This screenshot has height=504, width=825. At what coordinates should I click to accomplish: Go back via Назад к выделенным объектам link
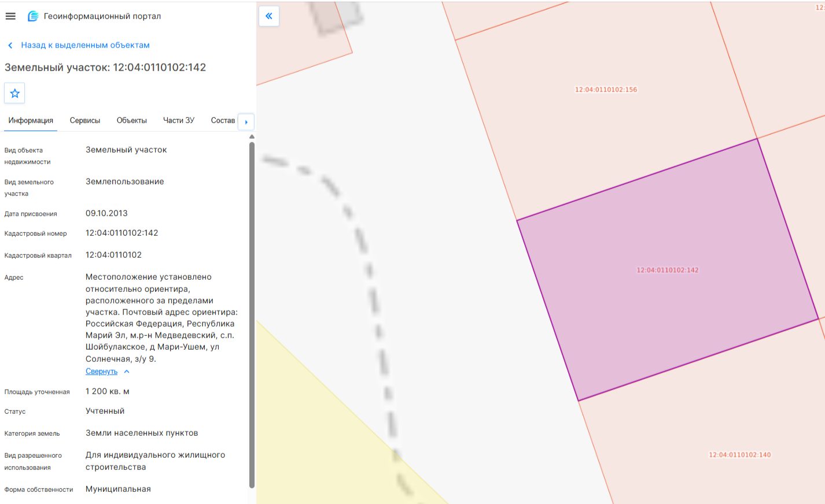(85, 45)
